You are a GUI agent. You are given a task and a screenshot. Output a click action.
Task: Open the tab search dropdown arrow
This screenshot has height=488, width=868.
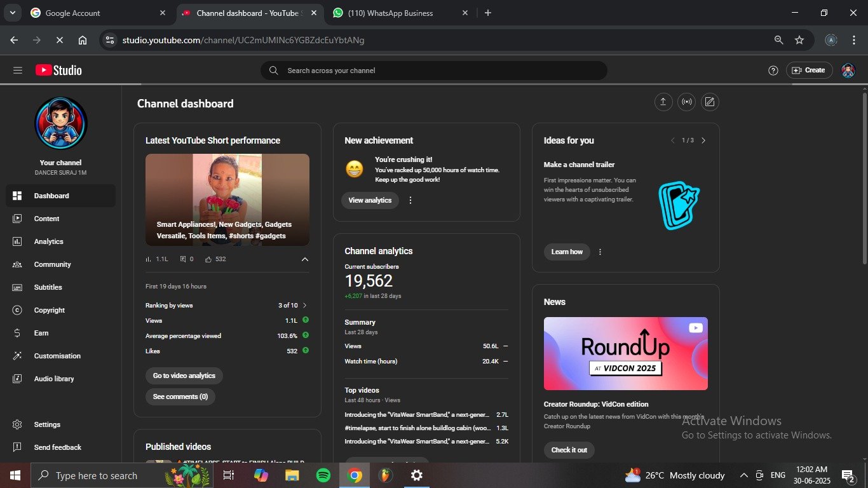(13, 13)
